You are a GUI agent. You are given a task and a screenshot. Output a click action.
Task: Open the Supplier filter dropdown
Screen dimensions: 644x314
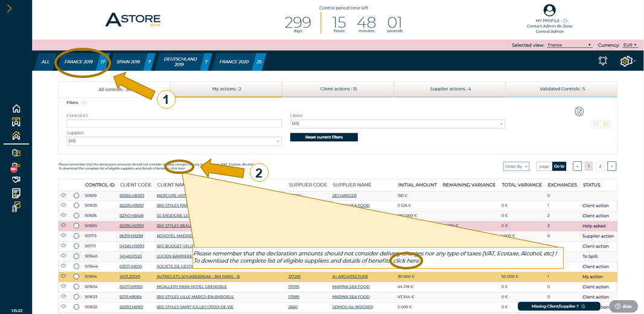[x=174, y=141]
